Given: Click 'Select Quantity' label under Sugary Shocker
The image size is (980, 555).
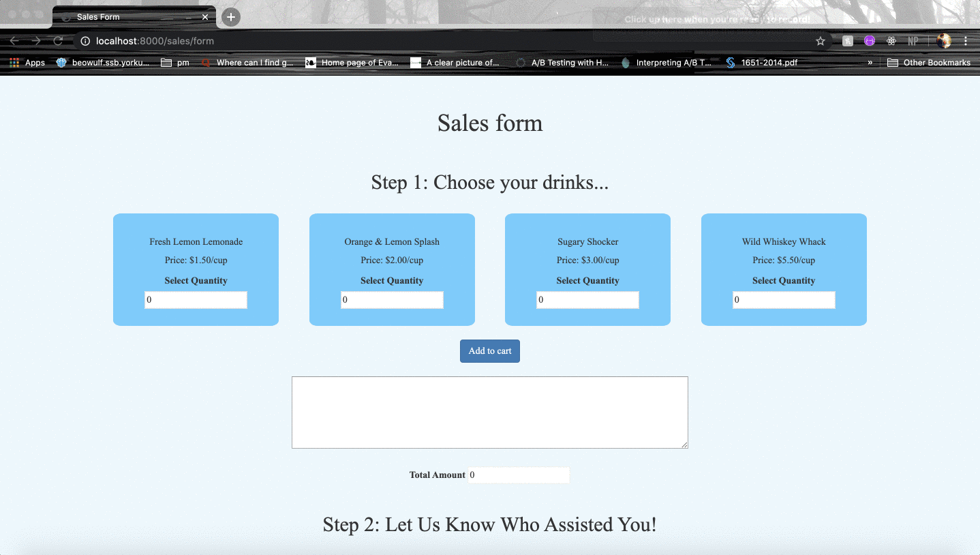Looking at the screenshot, I should click(588, 281).
